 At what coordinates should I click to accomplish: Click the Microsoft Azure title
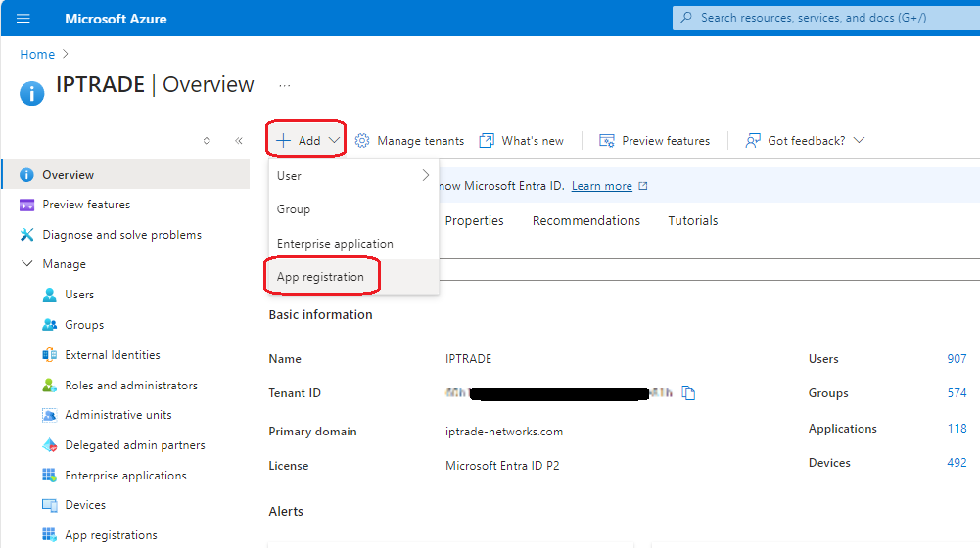coord(116,19)
